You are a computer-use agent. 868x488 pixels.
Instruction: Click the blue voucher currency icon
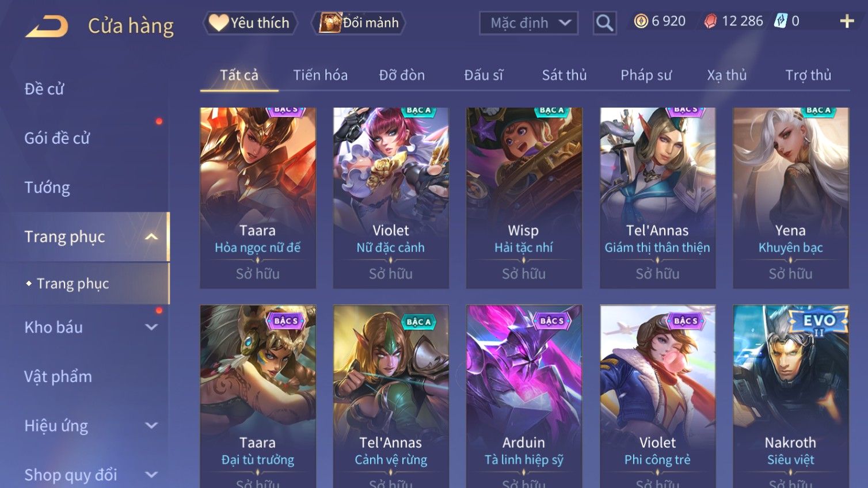[x=780, y=21]
